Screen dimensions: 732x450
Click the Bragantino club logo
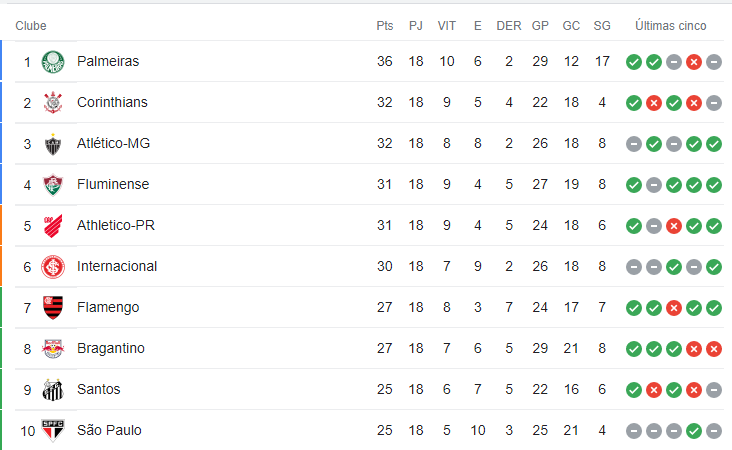pos(53,349)
